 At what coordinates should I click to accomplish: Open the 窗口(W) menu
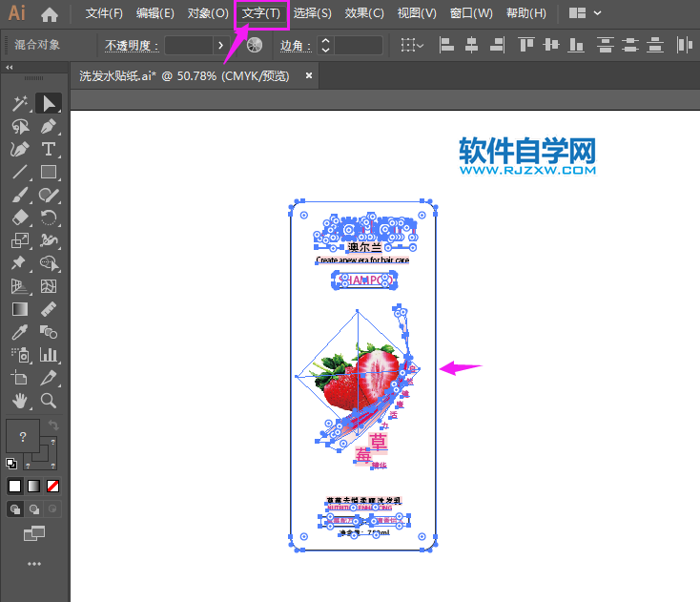point(471,13)
